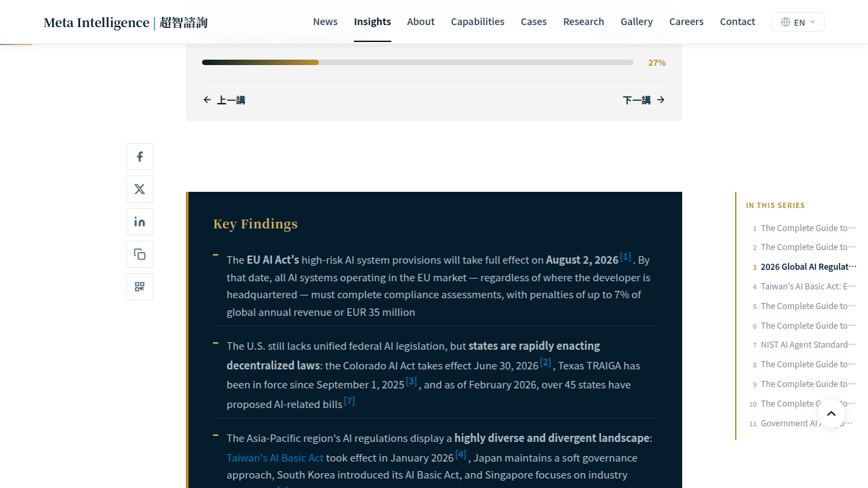This screenshot has width=868, height=488.
Task: Click the 27% progress label
Action: click(x=657, y=62)
